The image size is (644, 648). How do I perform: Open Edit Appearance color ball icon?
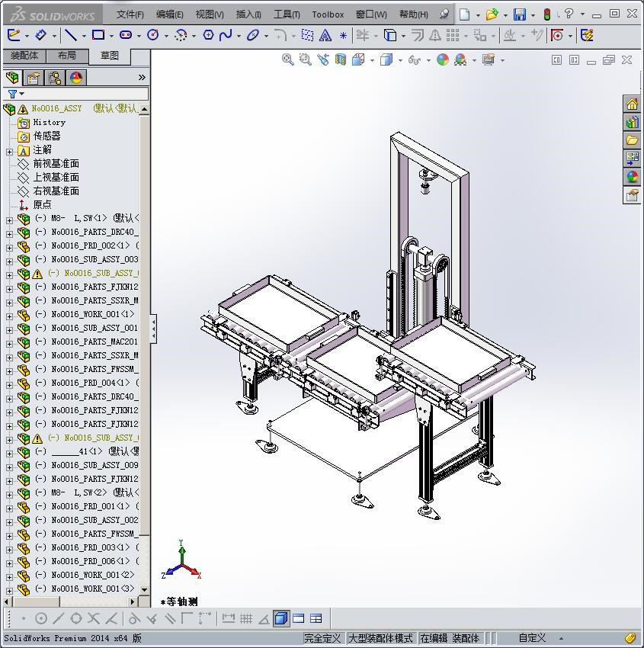[x=442, y=60]
